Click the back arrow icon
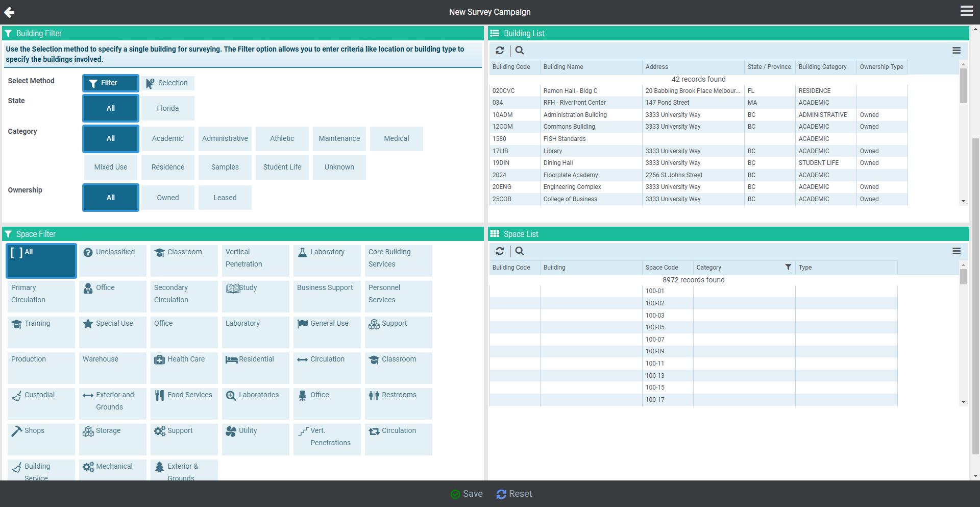980x507 pixels. tap(9, 12)
